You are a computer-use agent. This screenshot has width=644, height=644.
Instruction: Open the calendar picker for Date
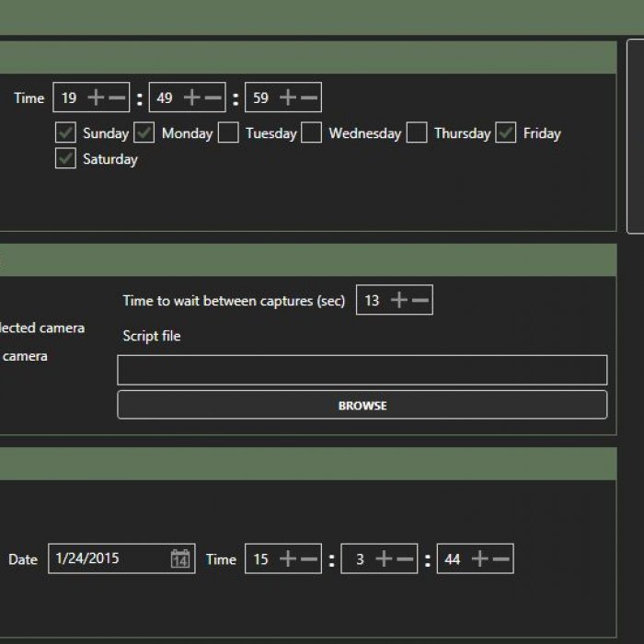pos(180,559)
